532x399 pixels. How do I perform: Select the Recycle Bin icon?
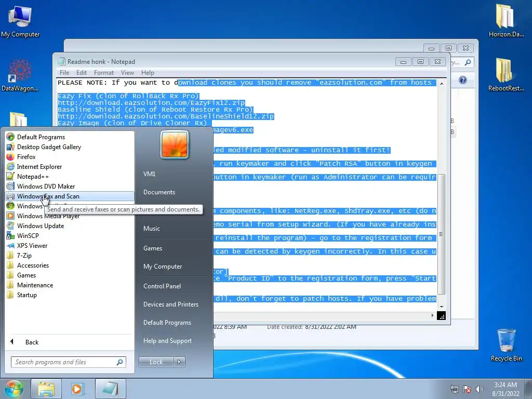coord(506,345)
